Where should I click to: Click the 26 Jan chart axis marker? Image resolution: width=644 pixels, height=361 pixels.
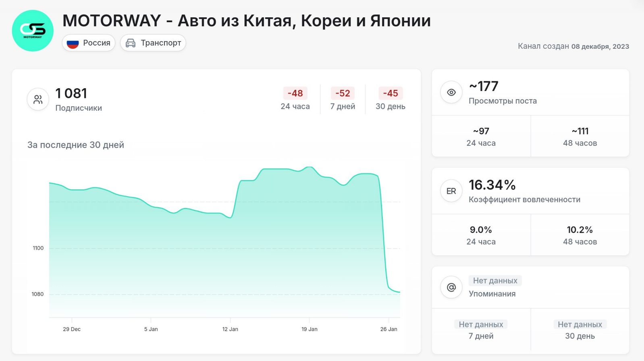388,329
